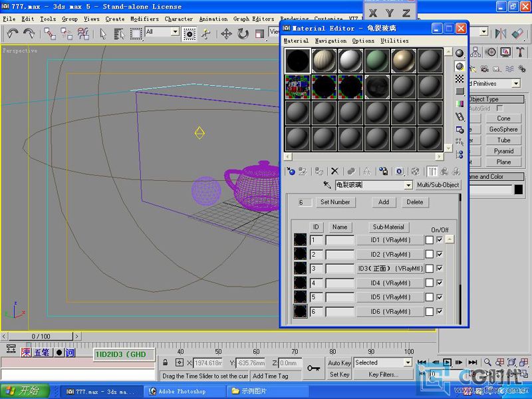Activate the Unlink Selection tool
532x399 pixels.
(x=66, y=34)
